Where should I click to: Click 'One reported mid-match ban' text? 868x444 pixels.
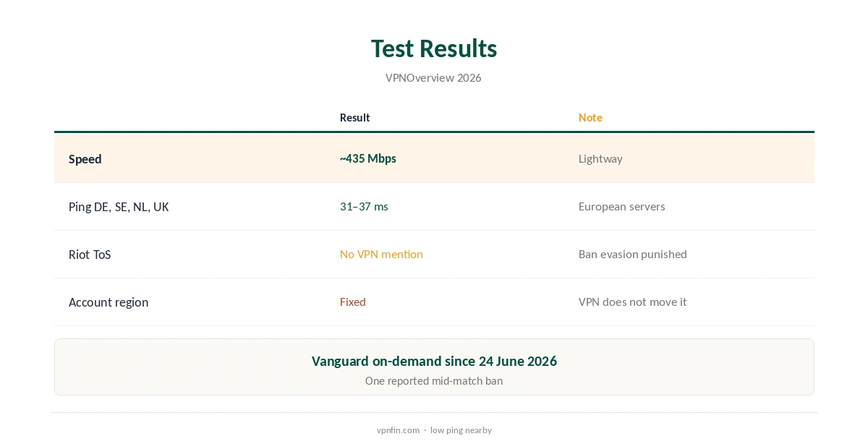coord(434,381)
